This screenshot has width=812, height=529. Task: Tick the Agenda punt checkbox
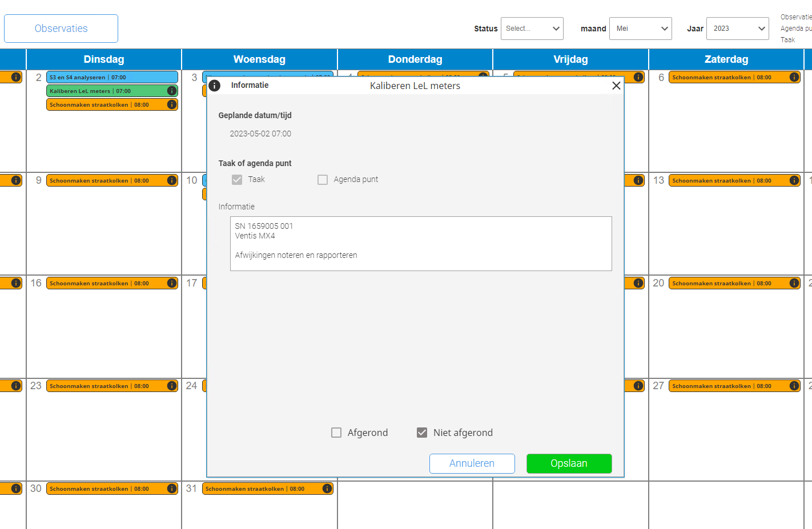[323, 180]
